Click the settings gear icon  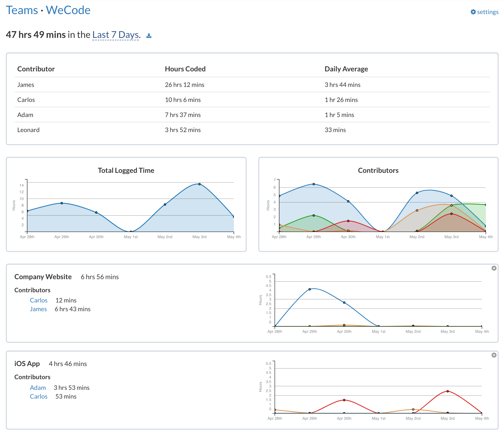coord(473,12)
